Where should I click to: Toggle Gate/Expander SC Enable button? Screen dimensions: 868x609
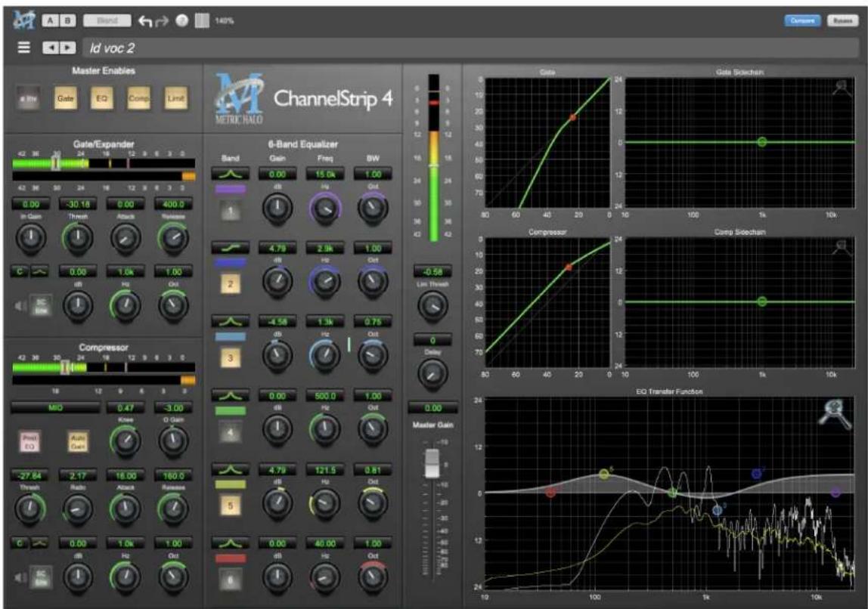[42, 305]
